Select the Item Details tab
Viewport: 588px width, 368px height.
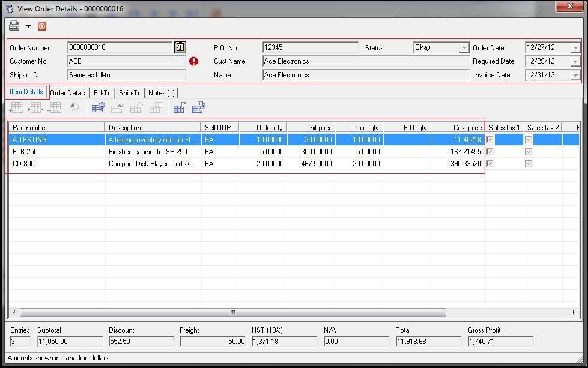(26, 92)
